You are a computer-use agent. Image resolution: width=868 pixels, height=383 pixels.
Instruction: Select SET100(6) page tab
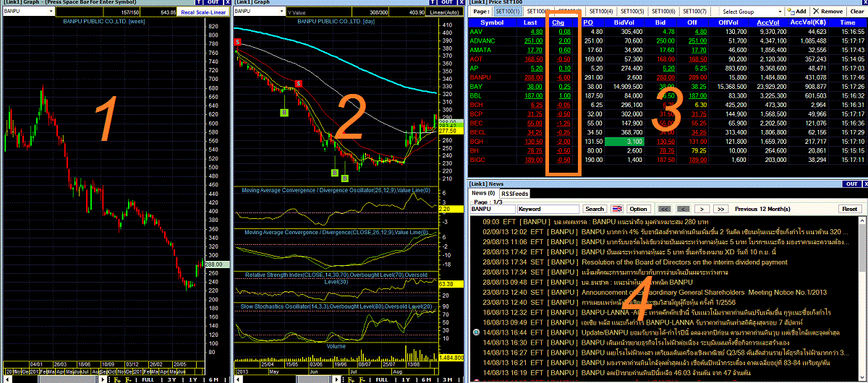pyautogui.click(x=663, y=12)
